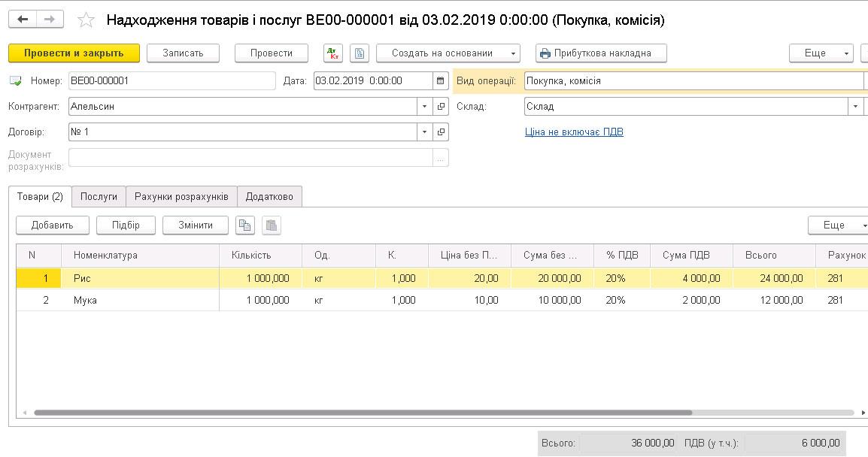Image resolution: width=868 pixels, height=457 pixels.
Task: Open calendar picker next to Дата field
Action: click(x=440, y=80)
